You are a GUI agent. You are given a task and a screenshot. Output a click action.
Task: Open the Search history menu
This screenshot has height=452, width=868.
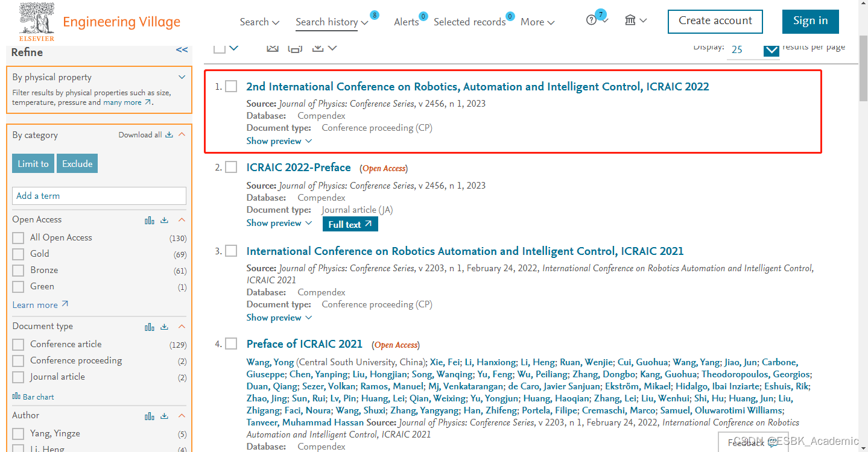(332, 22)
